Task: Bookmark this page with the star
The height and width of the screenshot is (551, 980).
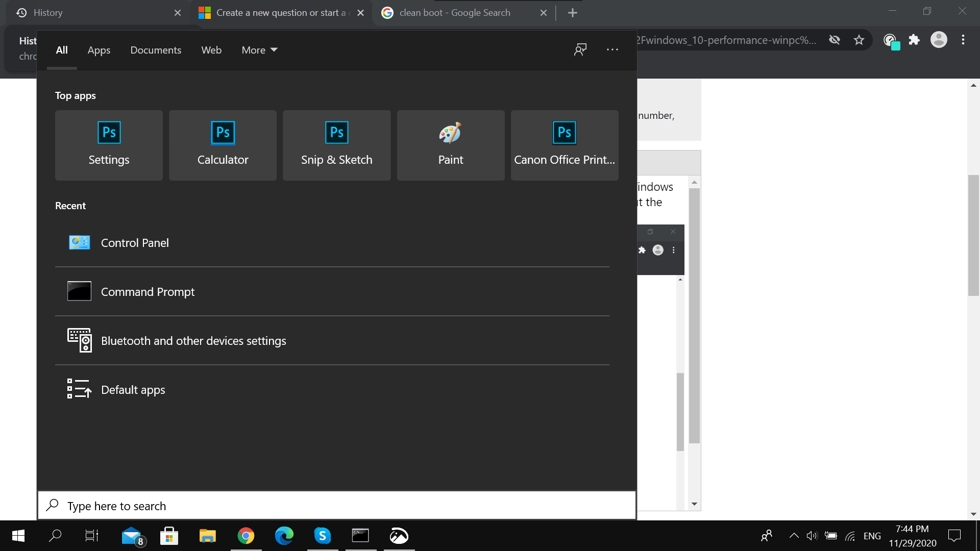Action: (859, 40)
